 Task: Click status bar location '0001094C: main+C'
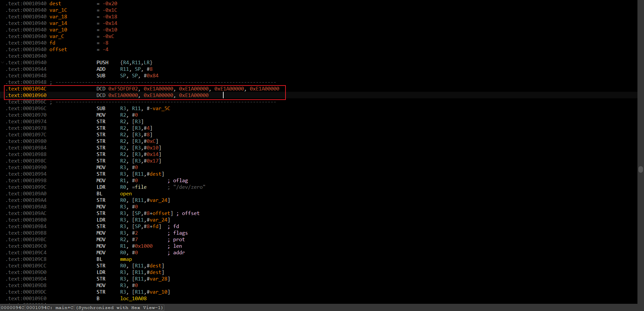50,308
